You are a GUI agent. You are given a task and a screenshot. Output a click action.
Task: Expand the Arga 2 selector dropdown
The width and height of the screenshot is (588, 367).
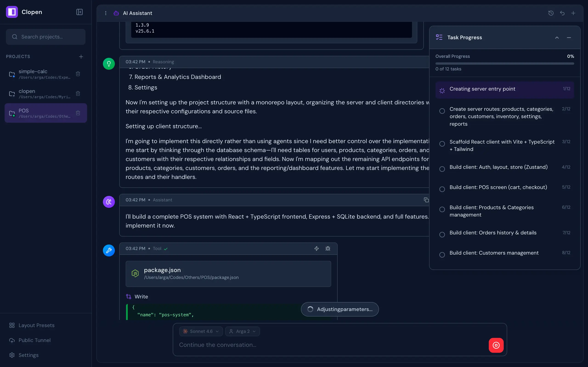(242, 331)
